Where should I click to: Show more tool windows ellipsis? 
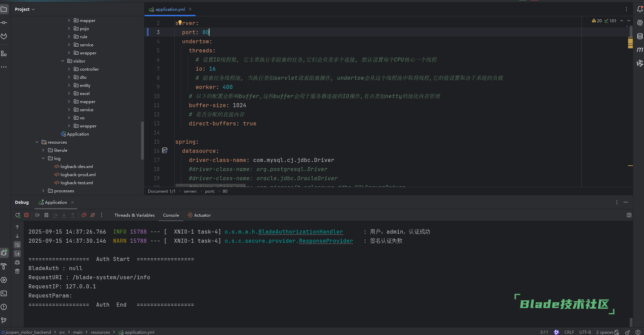point(4,67)
